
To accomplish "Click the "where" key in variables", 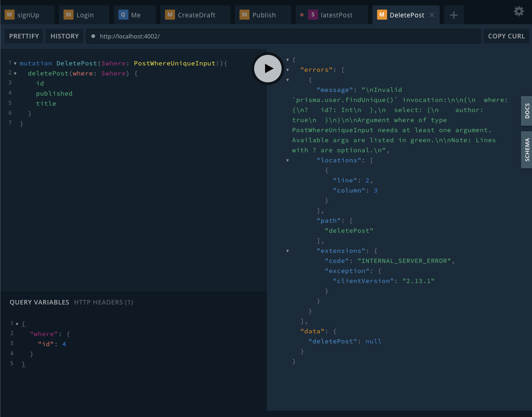I will coord(44,334).
